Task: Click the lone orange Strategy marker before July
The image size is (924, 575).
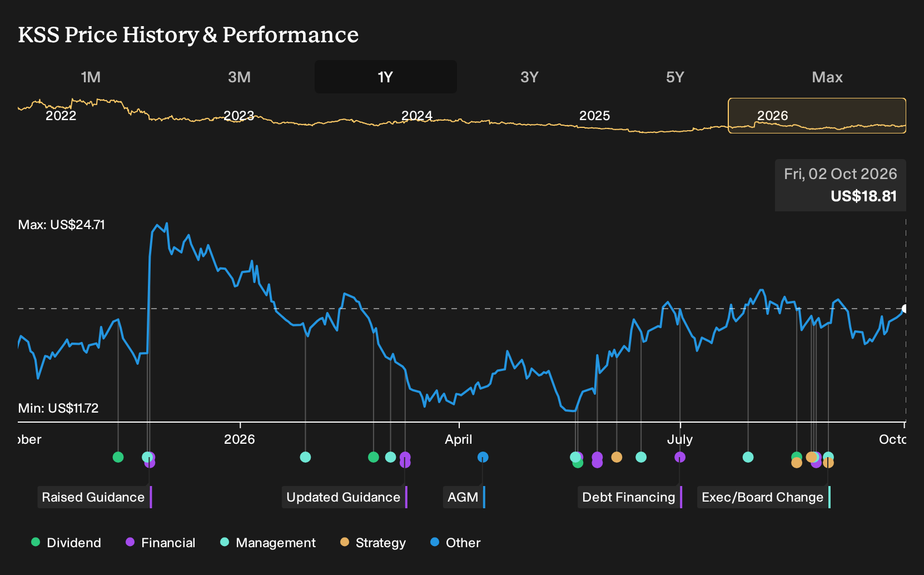Action: 617,457
